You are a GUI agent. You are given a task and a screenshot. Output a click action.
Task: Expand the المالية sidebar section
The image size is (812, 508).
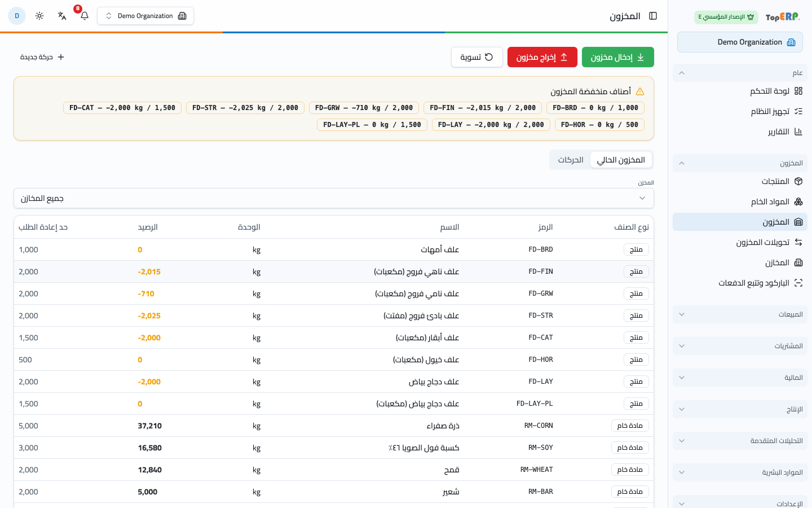[740, 378]
